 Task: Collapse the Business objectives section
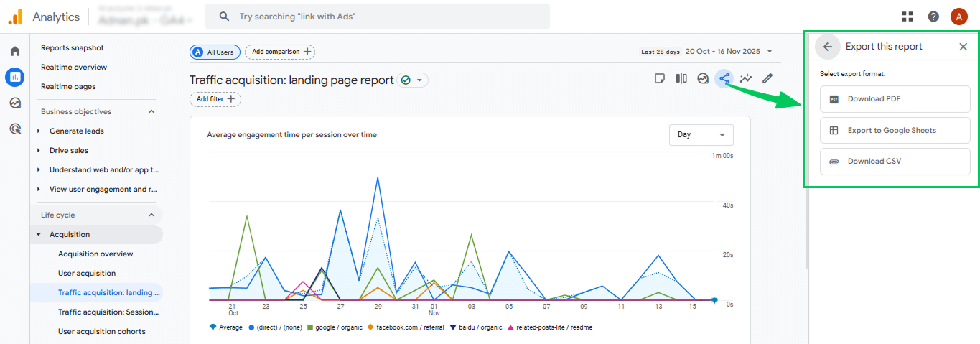pyautogui.click(x=151, y=112)
